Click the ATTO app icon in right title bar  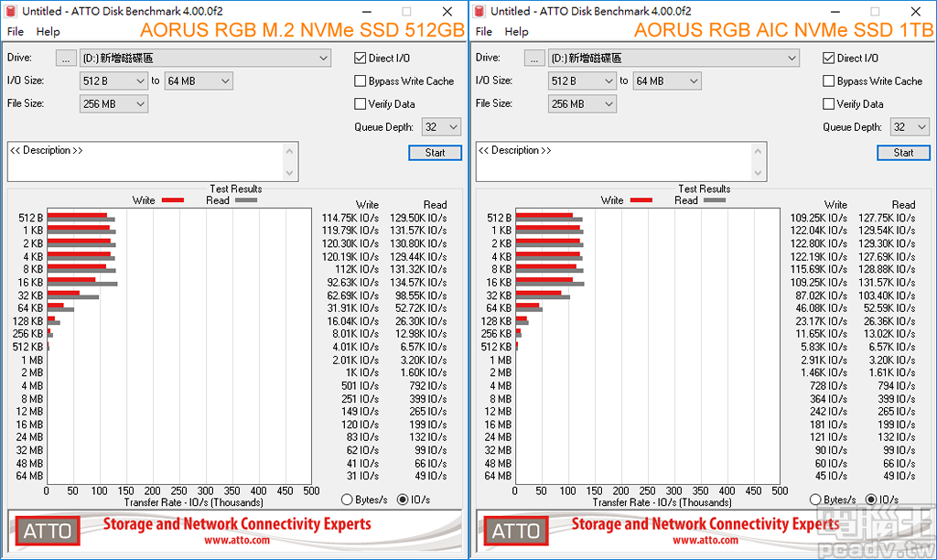[x=479, y=11]
